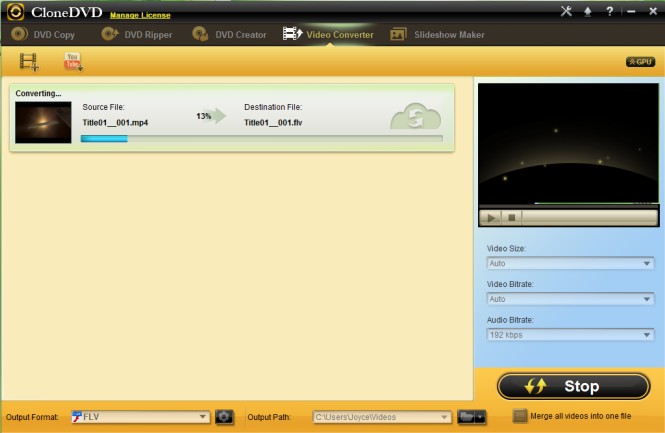Toggle the GPU acceleration button

(x=640, y=62)
